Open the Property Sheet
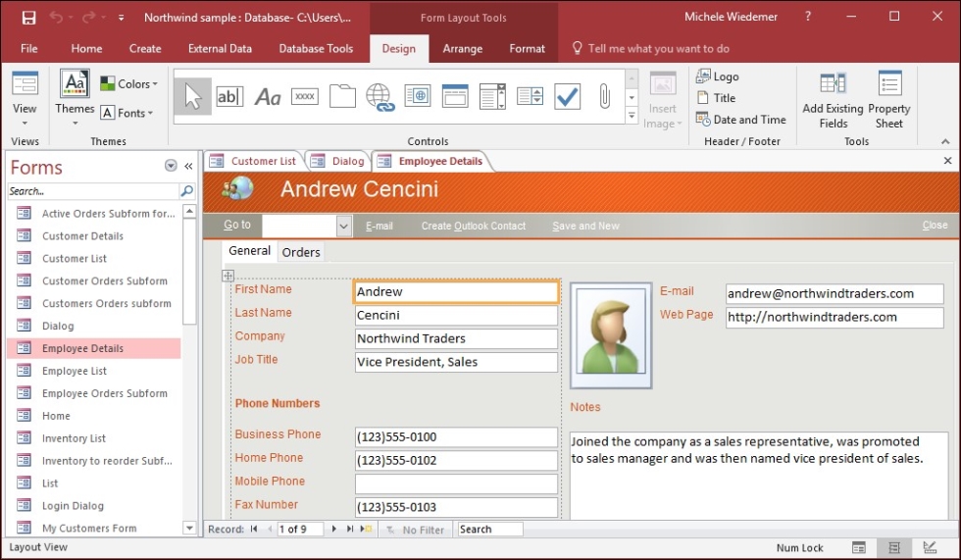Viewport: 961px width, 560px height. click(888, 100)
